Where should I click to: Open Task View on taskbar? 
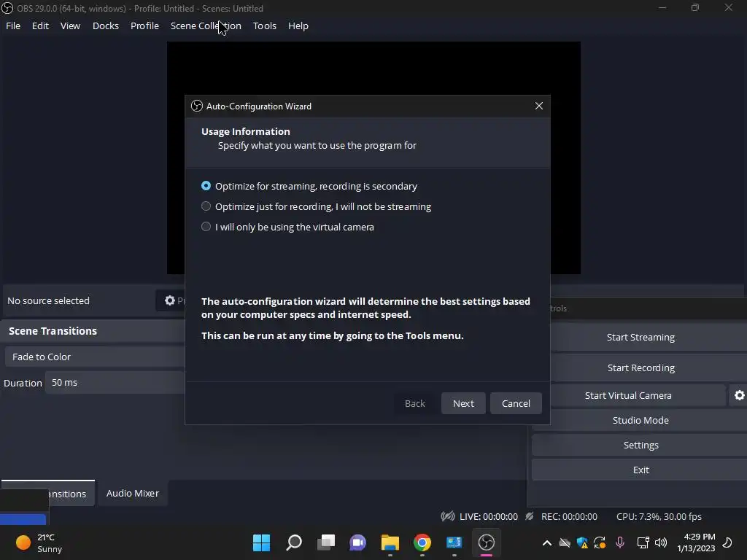point(326,542)
